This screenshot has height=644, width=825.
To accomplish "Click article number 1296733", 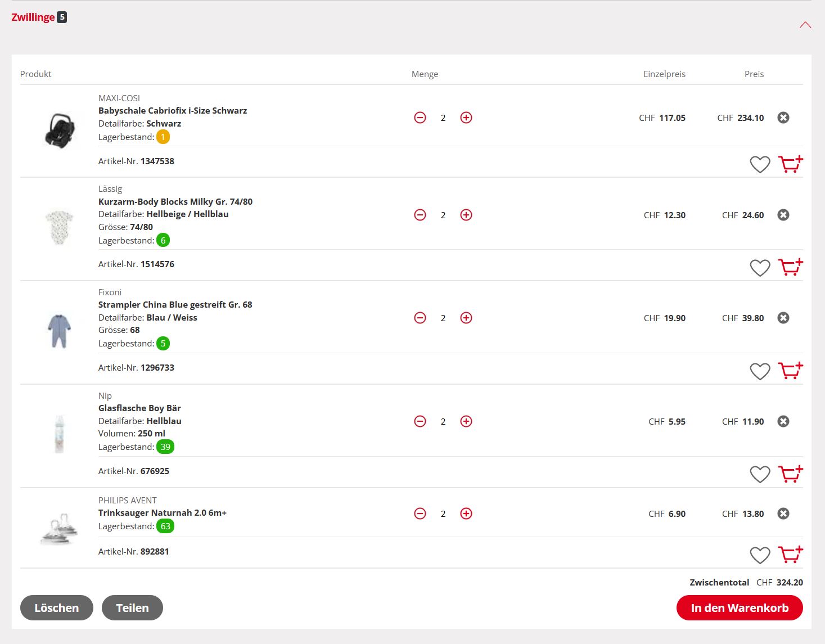I will point(157,368).
